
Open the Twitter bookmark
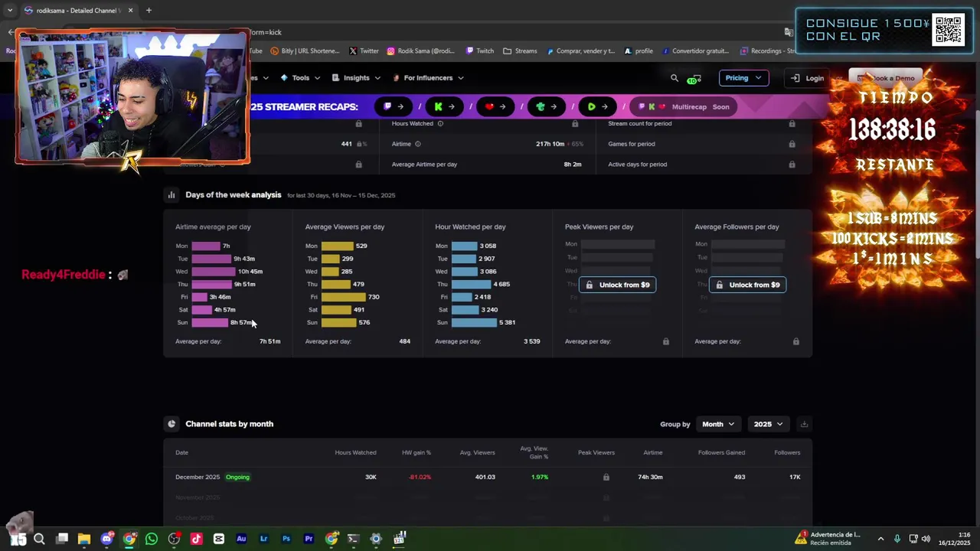(x=364, y=51)
